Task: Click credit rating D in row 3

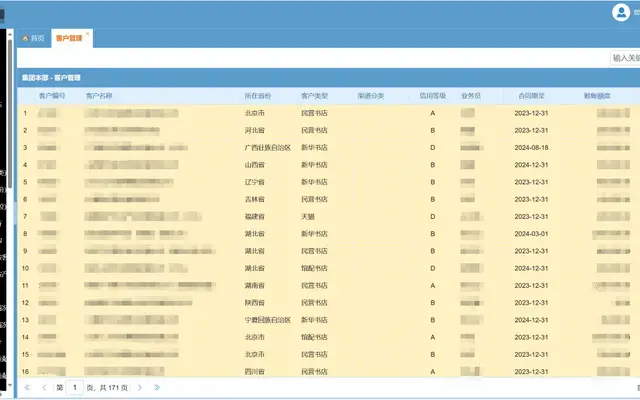Action: coord(433,147)
